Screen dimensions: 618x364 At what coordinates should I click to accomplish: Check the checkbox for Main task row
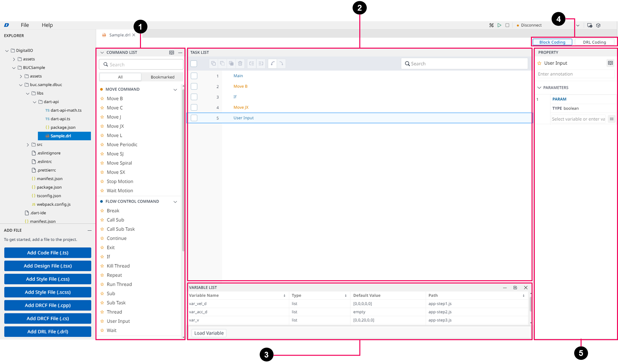194,76
